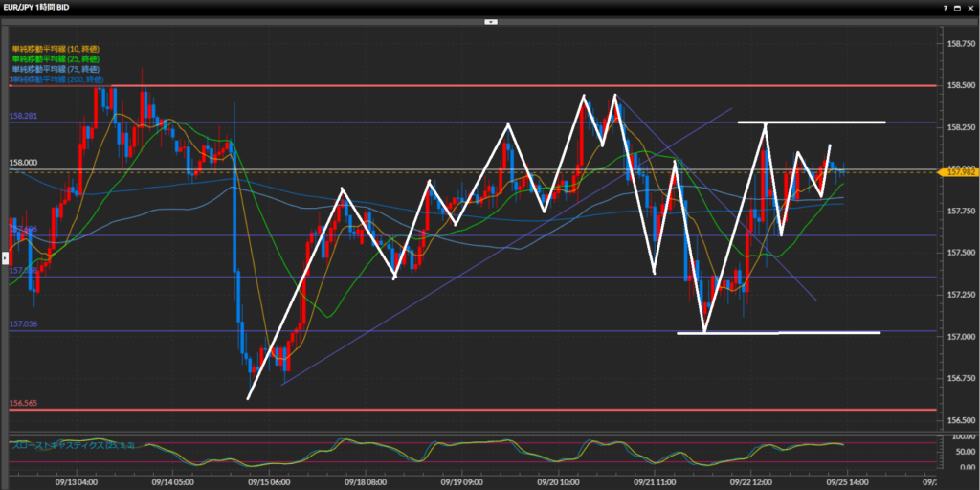The width and height of the screenshot is (980, 490).
Task: Click the slow stochastics indicator label
Action: tap(73, 445)
